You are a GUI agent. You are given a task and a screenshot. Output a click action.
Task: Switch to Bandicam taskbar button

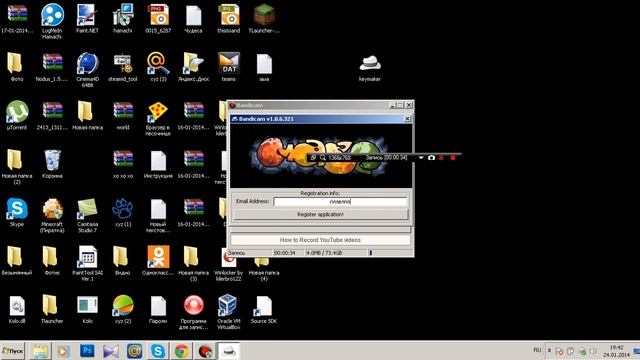point(205,351)
